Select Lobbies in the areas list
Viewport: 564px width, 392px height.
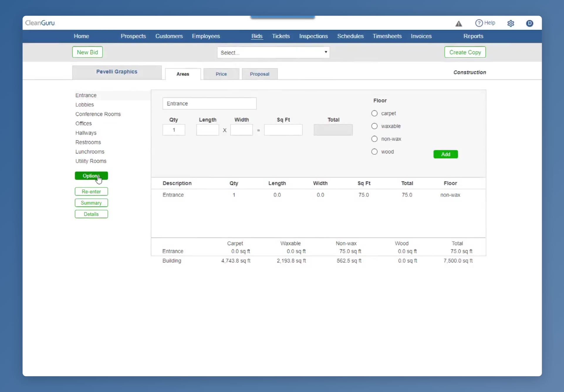85,105
